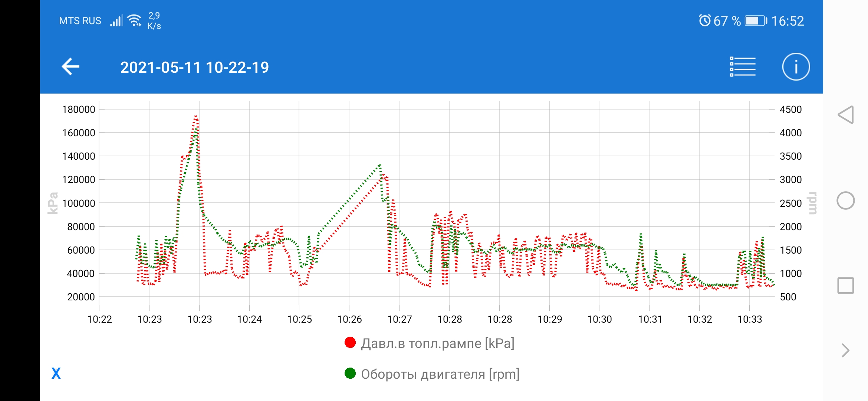This screenshot has width=868, height=401.
Task: Tap the back arrow in the header
Action: coord(70,67)
